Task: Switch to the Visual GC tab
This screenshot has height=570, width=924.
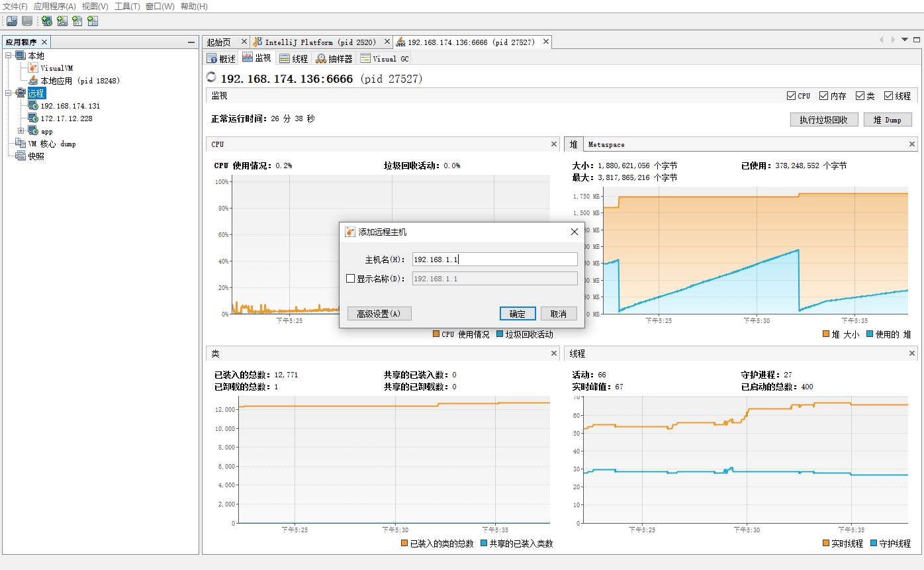Action: pyautogui.click(x=385, y=58)
